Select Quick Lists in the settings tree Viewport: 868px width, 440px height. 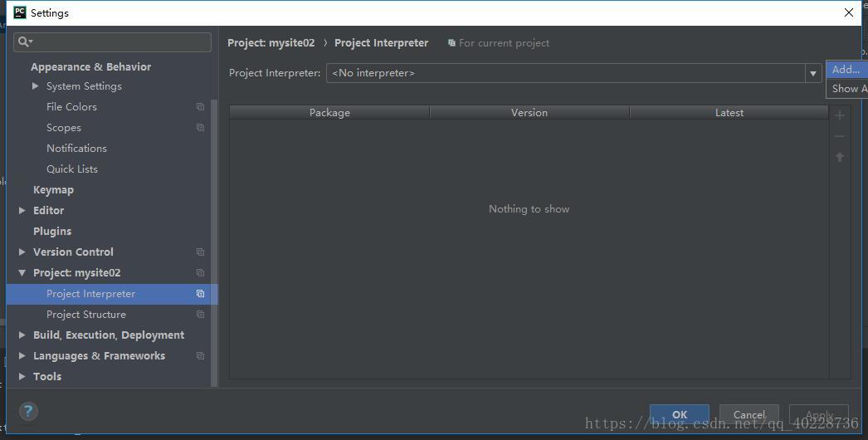point(72,169)
